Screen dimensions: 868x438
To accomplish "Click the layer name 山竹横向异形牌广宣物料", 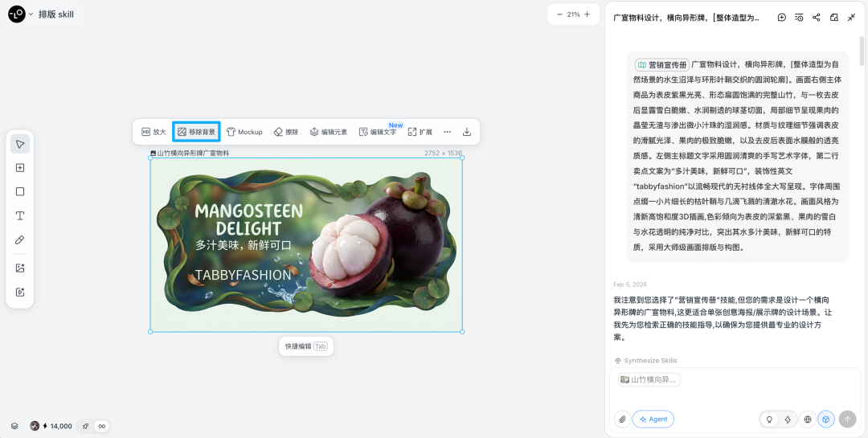I will (193, 153).
